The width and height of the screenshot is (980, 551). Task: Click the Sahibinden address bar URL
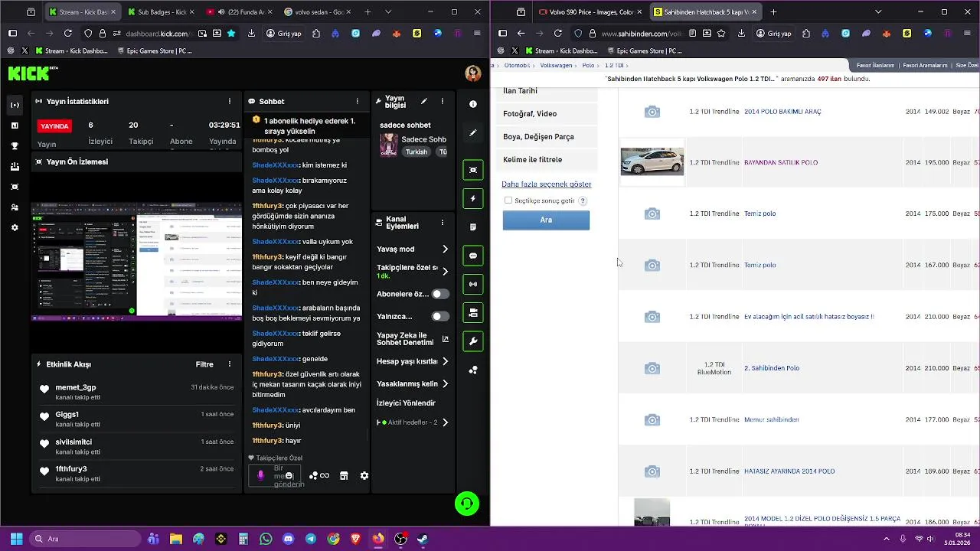tap(642, 34)
